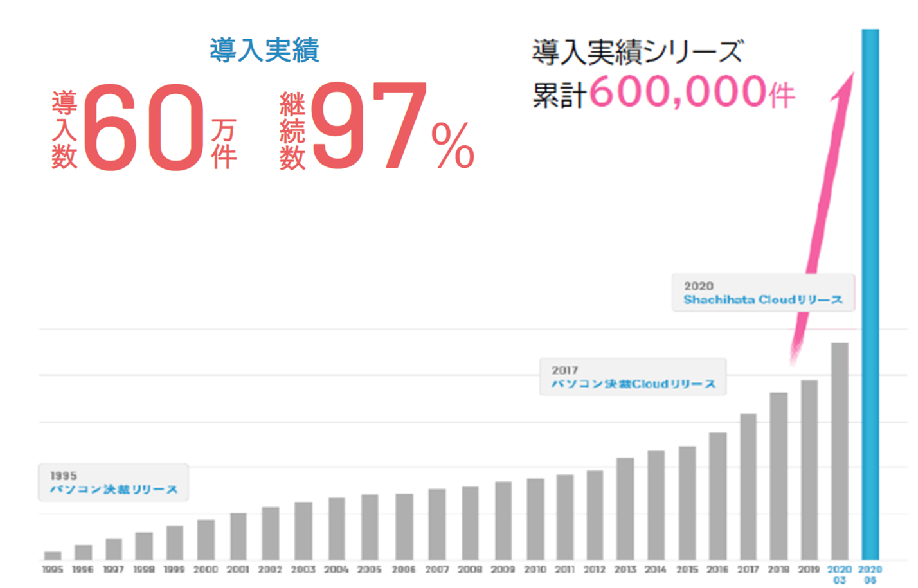Click the 2020 Shachihata Cloudリリース callout
This screenshot has width=918, height=588.
pyautogui.click(x=763, y=293)
